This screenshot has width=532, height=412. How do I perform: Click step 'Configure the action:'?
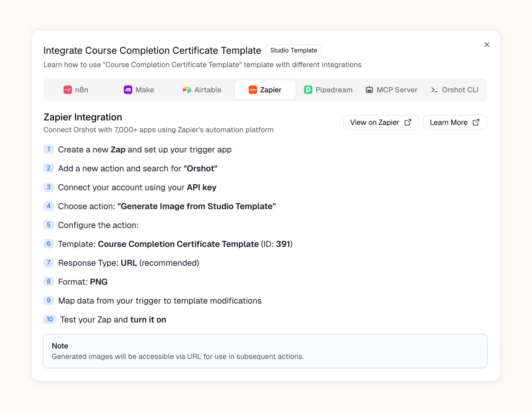tap(98, 225)
